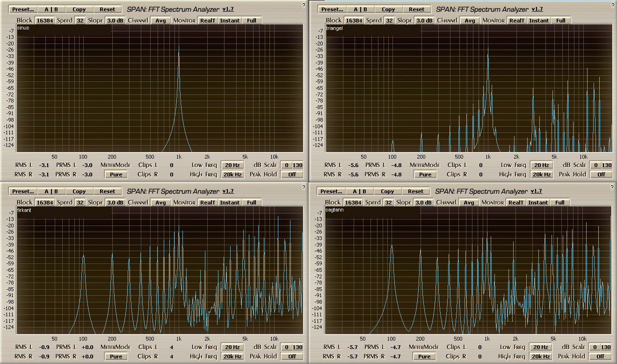Open Preset menu in sinus analyzer
Viewport: 617px width, 364px height.
(x=23, y=9)
